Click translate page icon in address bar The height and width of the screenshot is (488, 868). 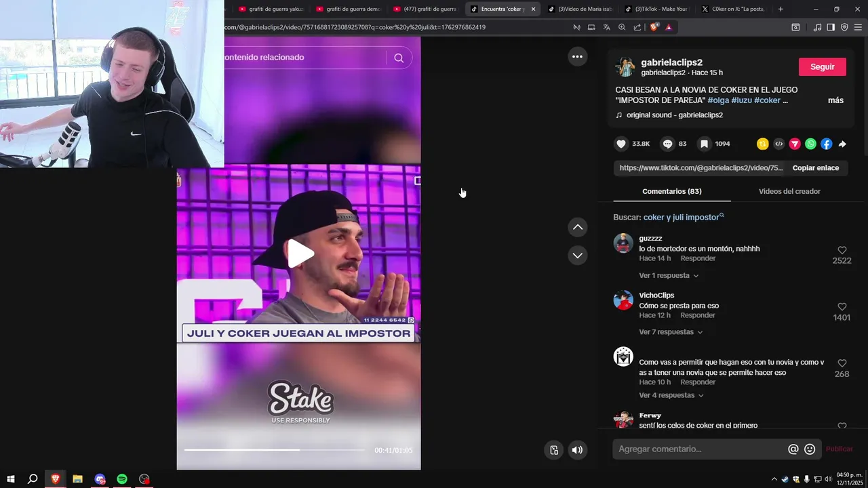pyautogui.click(x=606, y=27)
